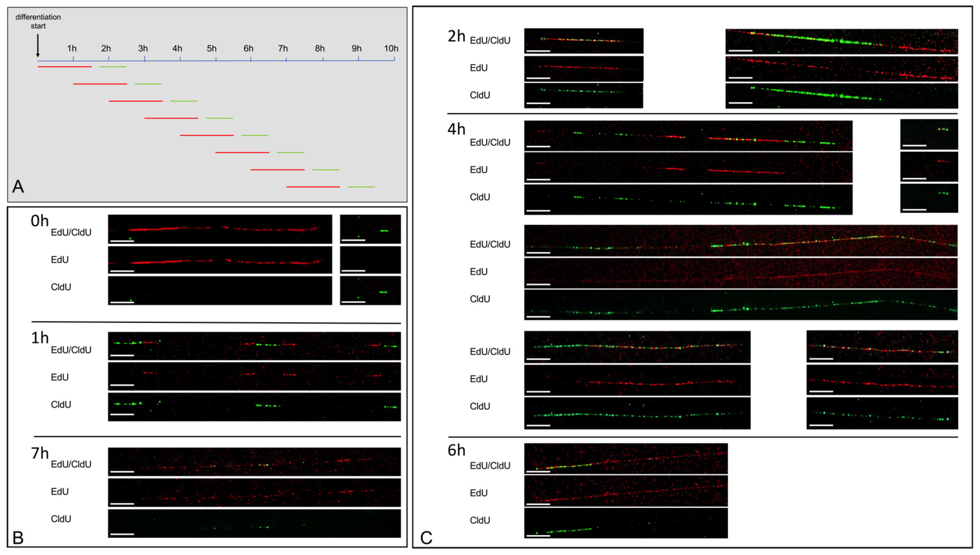This screenshot has height=555, width=980.
Task: Click the panel B letter label
Action: coord(18,538)
